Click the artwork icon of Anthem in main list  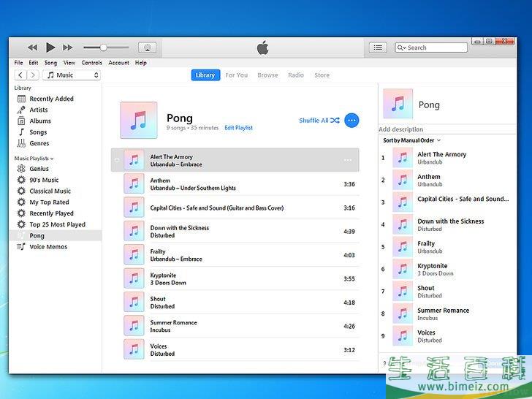tap(134, 183)
